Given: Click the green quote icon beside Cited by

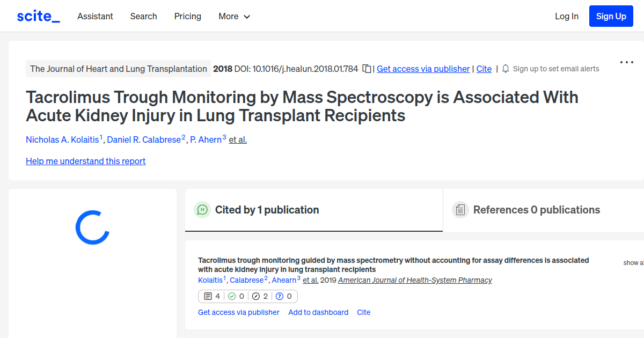Looking at the screenshot, I should click(x=202, y=210).
